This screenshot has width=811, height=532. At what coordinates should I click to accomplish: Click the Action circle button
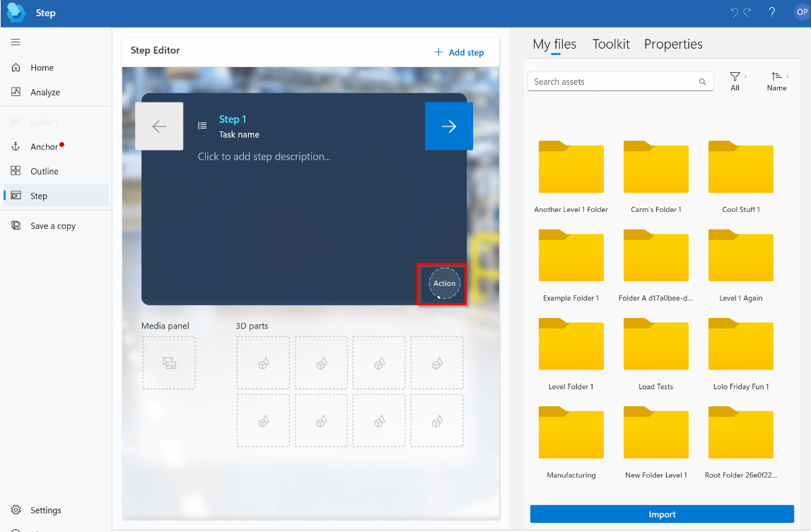(444, 283)
